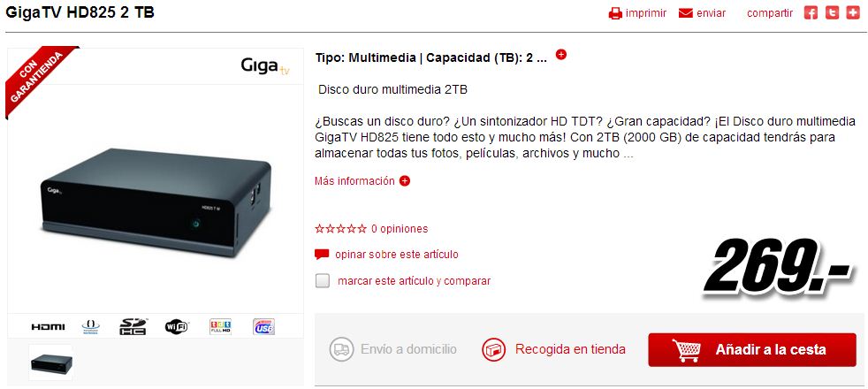
Task: Open the '0 opiniones' reviews link
Action: [x=400, y=228]
